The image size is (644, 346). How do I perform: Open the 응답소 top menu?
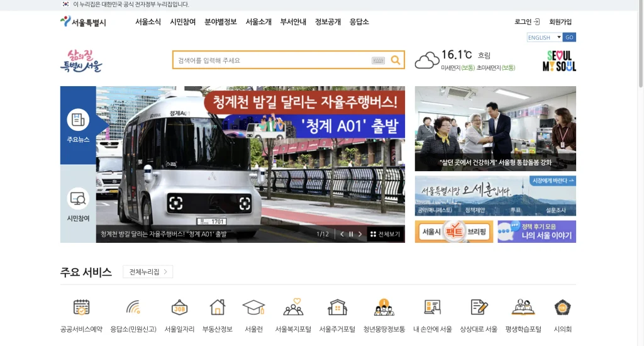pyautogui.click(x=359, y=22)
